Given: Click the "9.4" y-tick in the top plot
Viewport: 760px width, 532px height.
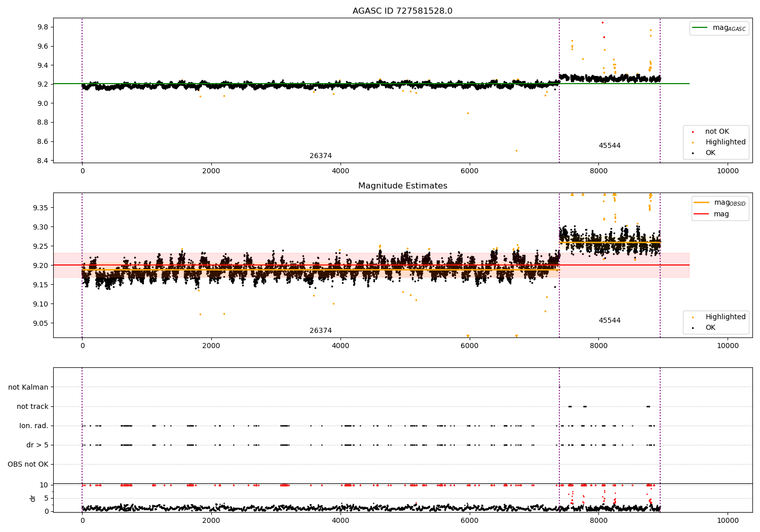Looking at the screenshot, I should tap(43, 65).
